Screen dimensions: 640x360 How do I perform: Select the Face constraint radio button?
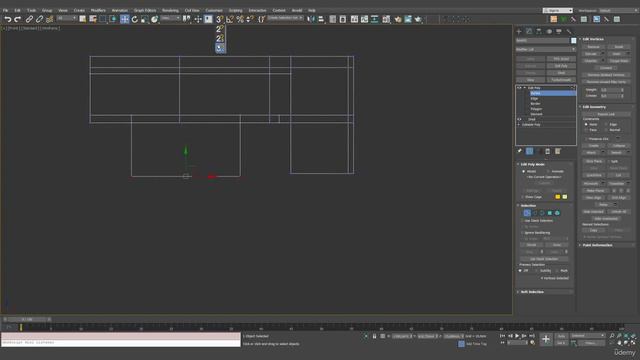click(586, 130)
